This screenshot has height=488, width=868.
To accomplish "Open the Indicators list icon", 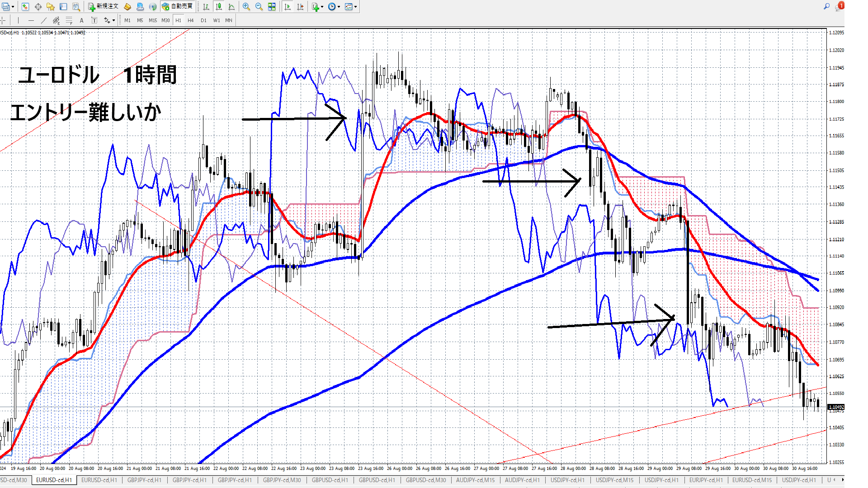I will point(316,7).
